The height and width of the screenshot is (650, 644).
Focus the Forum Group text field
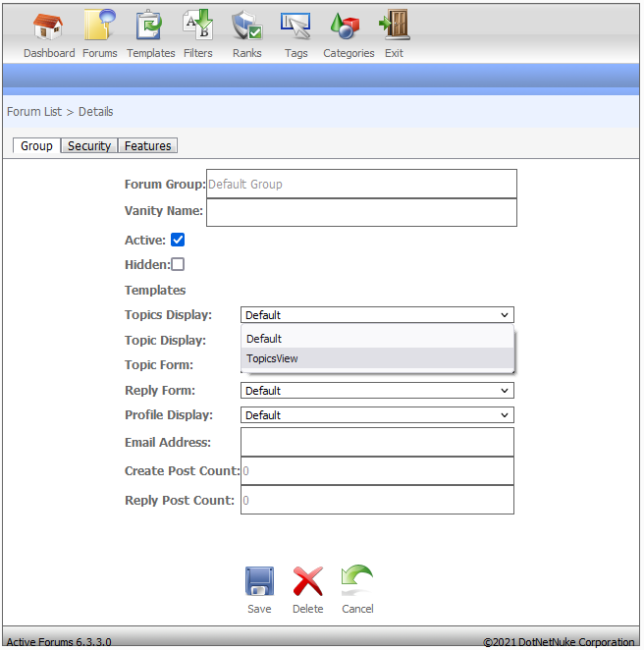(361, 184)
